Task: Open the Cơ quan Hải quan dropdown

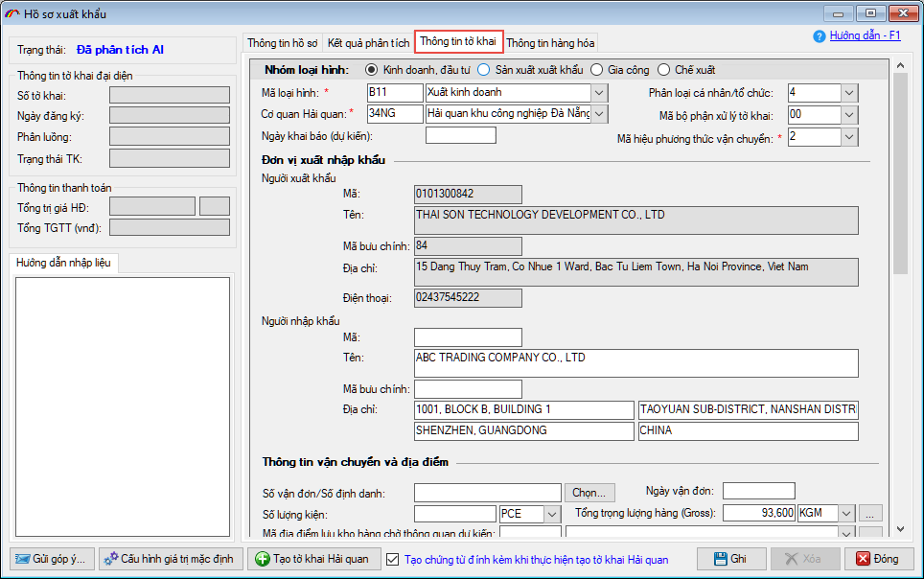Action: click(x=599, y=114)
